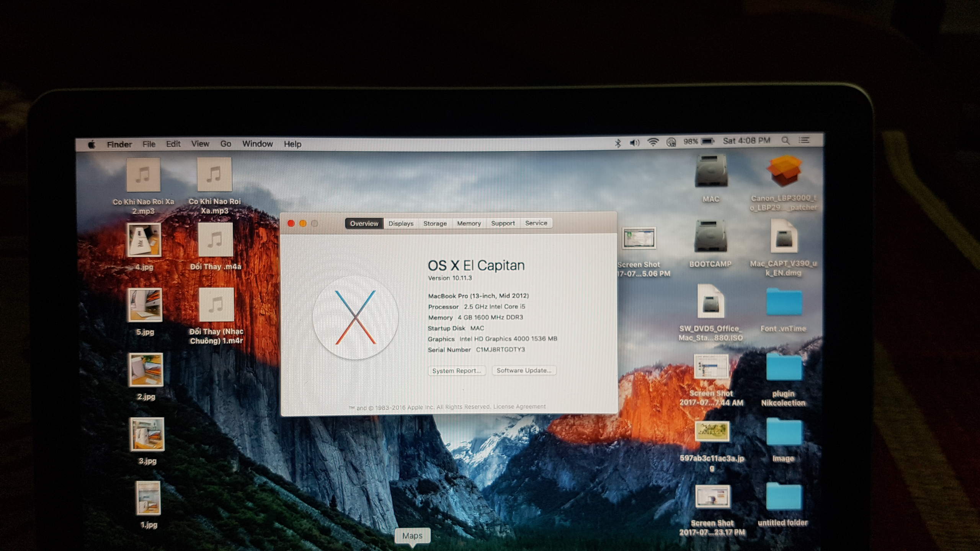Select the MAC hard drive icon
Image resolution: width=980 pixels, height=551 pixels.
pos(711,171)
